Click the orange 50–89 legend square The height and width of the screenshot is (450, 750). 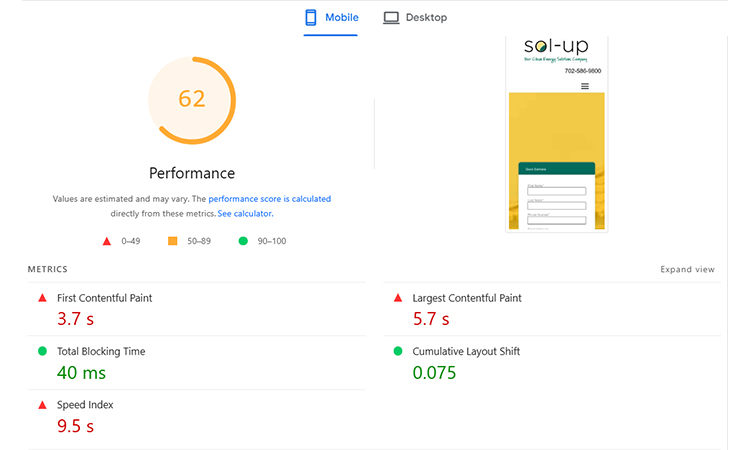[x=172, y=241]
